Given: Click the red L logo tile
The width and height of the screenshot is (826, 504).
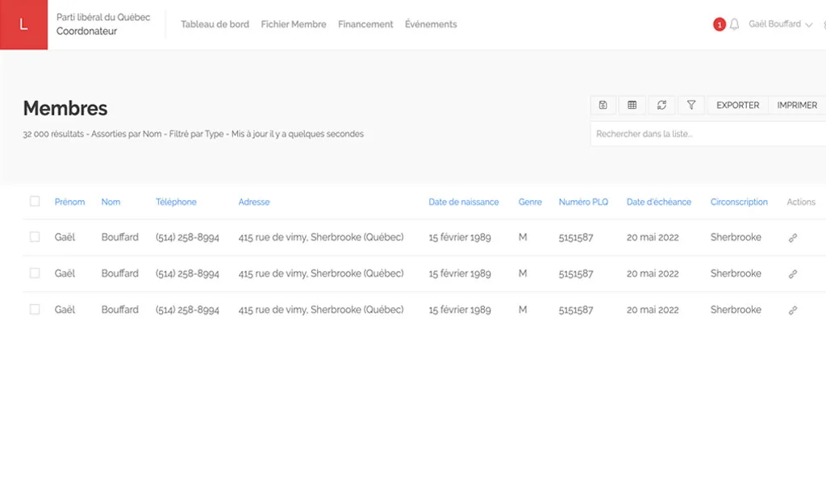Looking at the screenshot, I should (23, 25).
